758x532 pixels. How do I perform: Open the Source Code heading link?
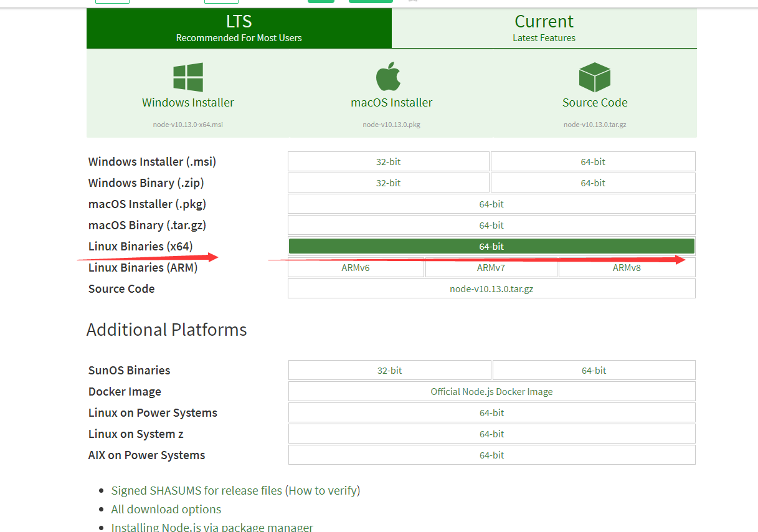[595, 103]
